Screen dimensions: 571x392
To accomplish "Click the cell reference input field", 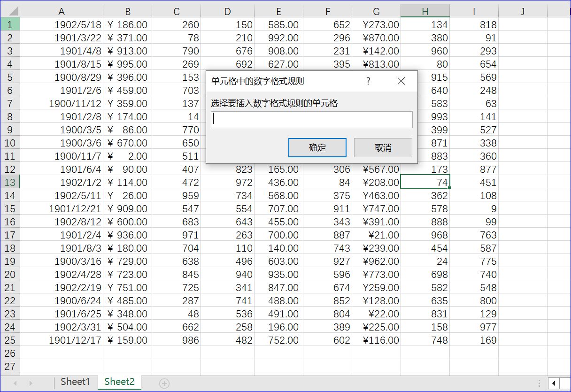I will [312, 119].
